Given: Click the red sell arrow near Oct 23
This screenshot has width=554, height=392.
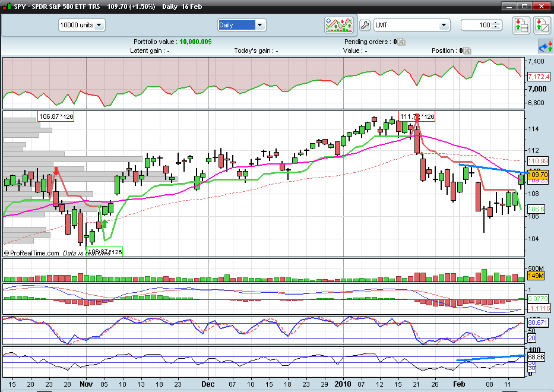Looking at the screenshot, I should click(56, 172).
